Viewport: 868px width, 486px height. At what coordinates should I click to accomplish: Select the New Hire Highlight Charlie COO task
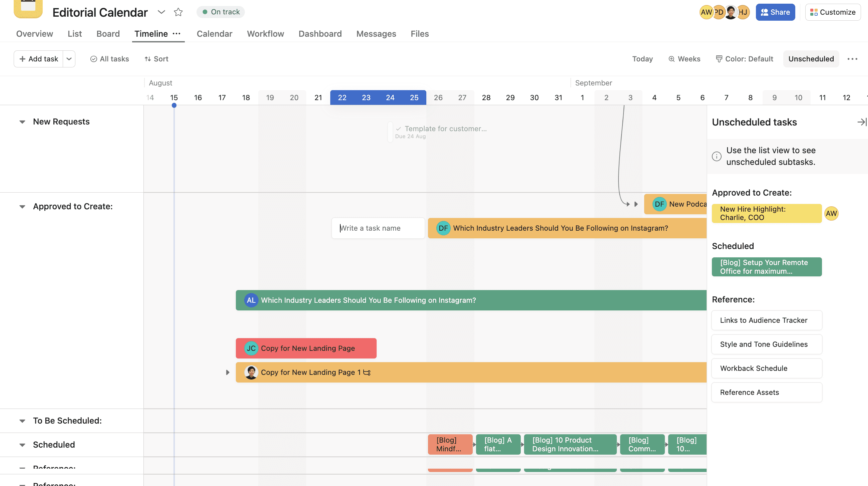pyautogui.click(x=766, y=213)
